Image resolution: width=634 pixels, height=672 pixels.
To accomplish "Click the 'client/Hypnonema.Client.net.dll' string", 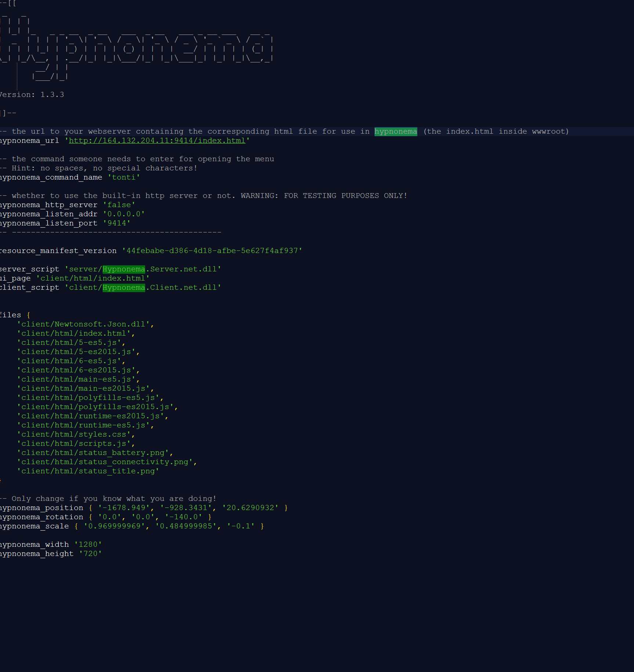I will (x=143, y=288).
